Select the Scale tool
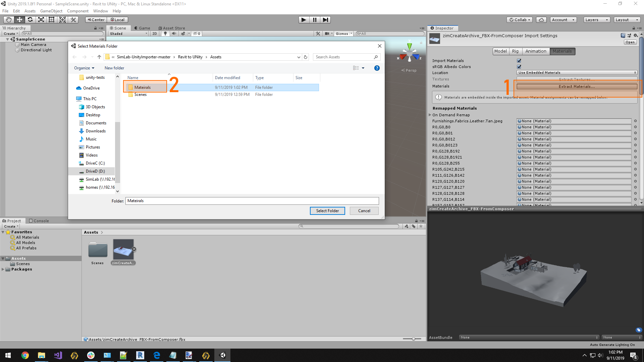This screenshot has width=644, height=362. tap(41, 20)
